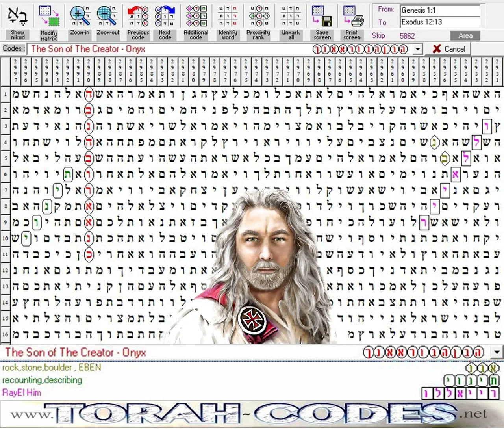Click matrix row header 8
The width and height of the screenshot is (504, 429).
pos(6,206)
